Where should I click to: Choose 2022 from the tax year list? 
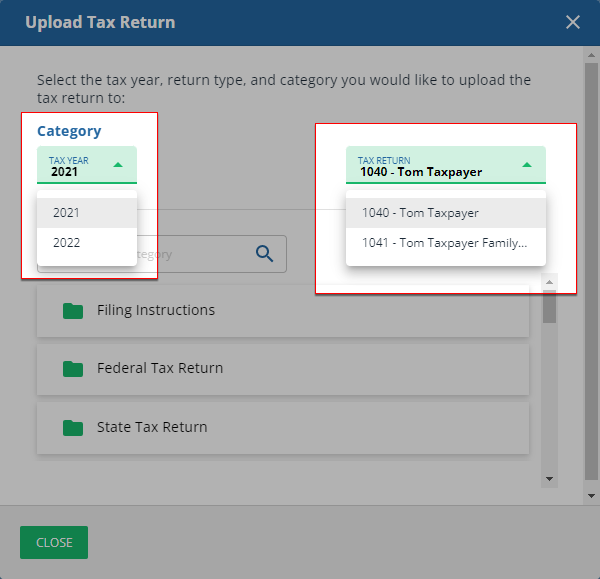pyautogui.click(x=86, y=243)
